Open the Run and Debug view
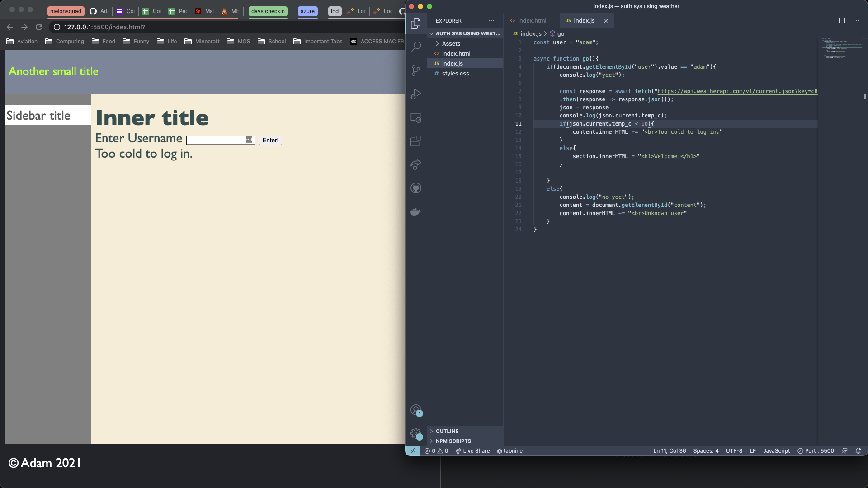 [x=415, y=94]
